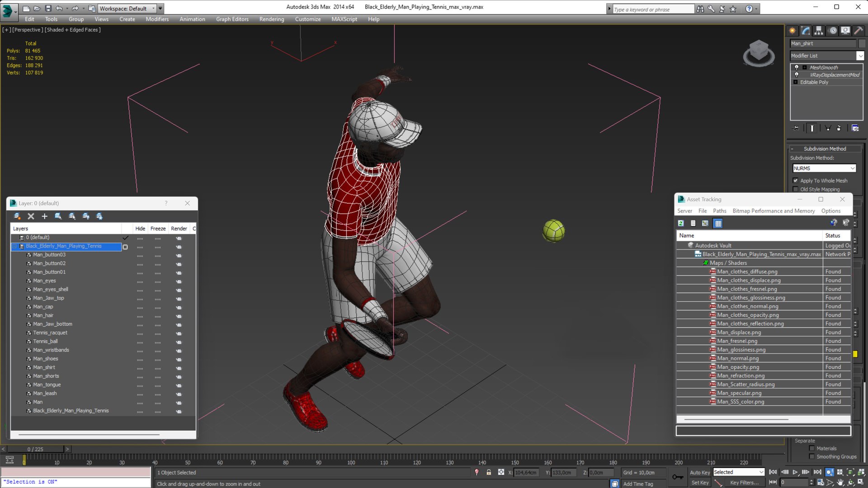Check the Smoothing Groups option
The image size is (868, 488).
click(x=812, y=457)
